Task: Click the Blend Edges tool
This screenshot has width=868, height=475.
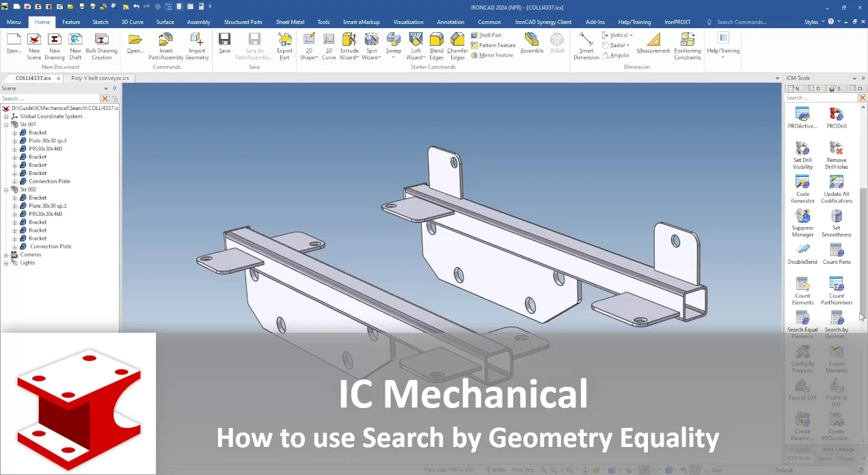Action: [x=436, y=46]
